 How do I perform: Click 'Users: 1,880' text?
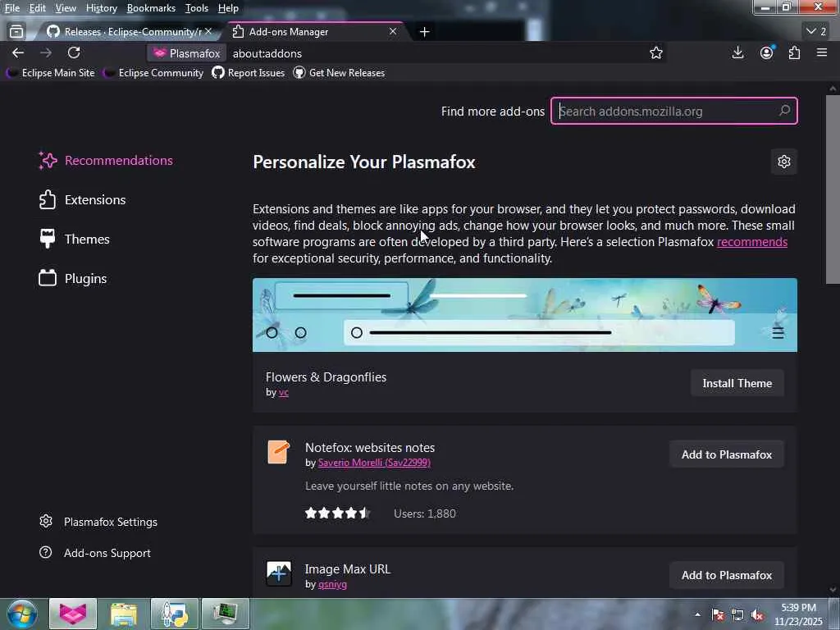[425, 514]
